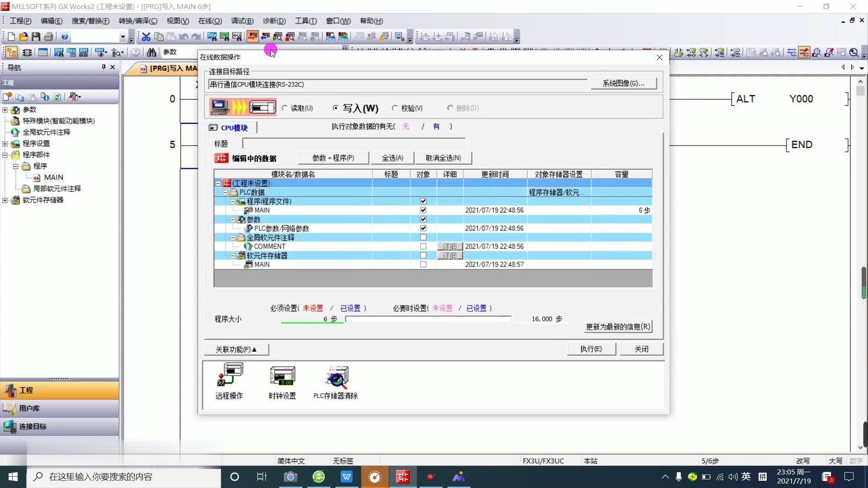Select the 读取(U) read radio button
This screenshot has height=488, width=868.
pyautogui.click(x=285, y=108)
